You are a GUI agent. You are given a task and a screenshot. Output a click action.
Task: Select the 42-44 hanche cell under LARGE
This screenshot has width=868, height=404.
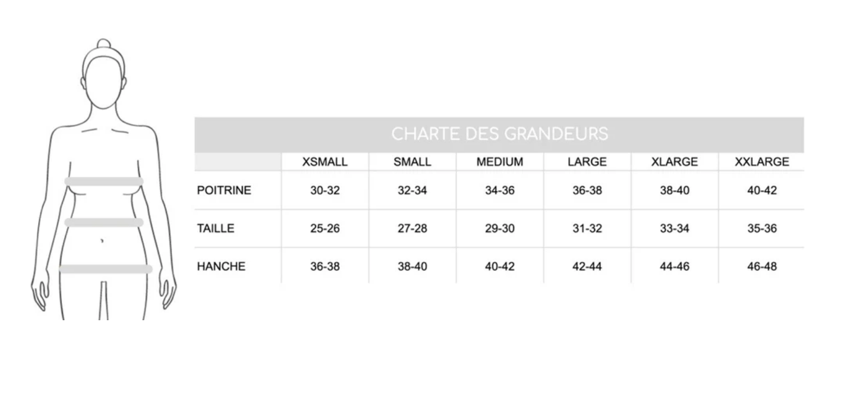tap(587, 266)
